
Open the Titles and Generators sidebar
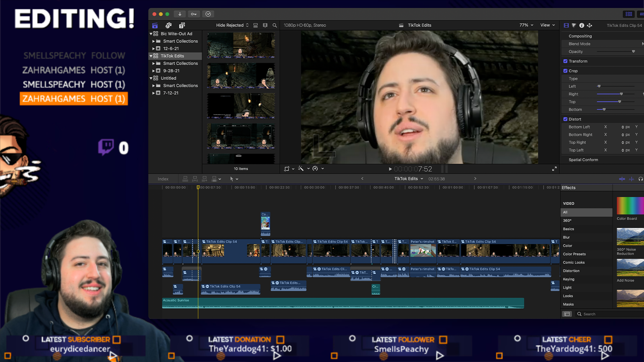tap(182, 25)
